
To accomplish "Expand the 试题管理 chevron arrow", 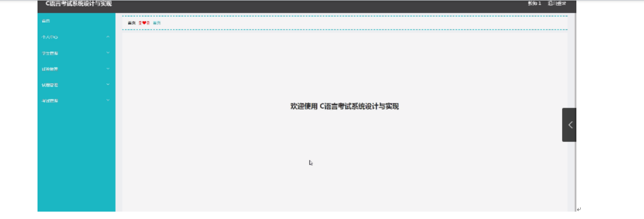I will click(x=108, y=84).
